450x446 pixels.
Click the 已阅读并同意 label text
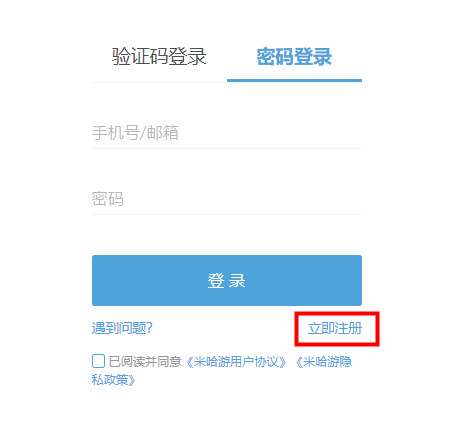point(145,362)
